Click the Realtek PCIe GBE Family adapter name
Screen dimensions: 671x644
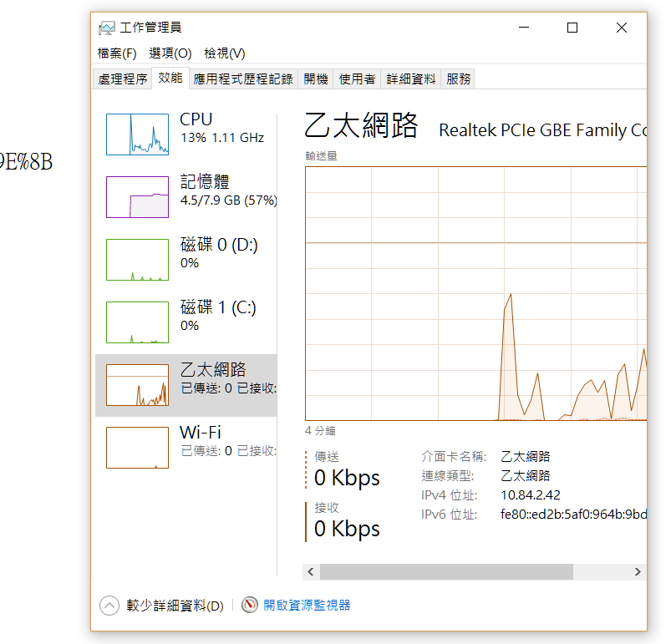coord(543,130)
